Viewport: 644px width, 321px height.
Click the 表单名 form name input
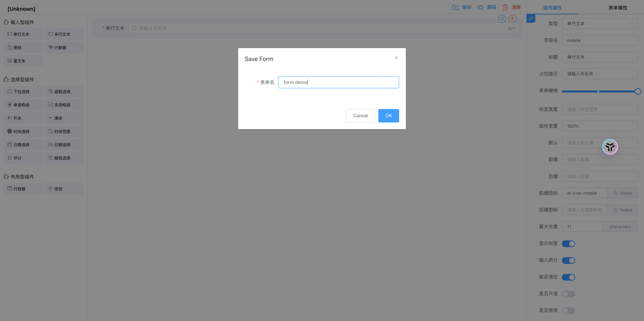pos(338,82)
